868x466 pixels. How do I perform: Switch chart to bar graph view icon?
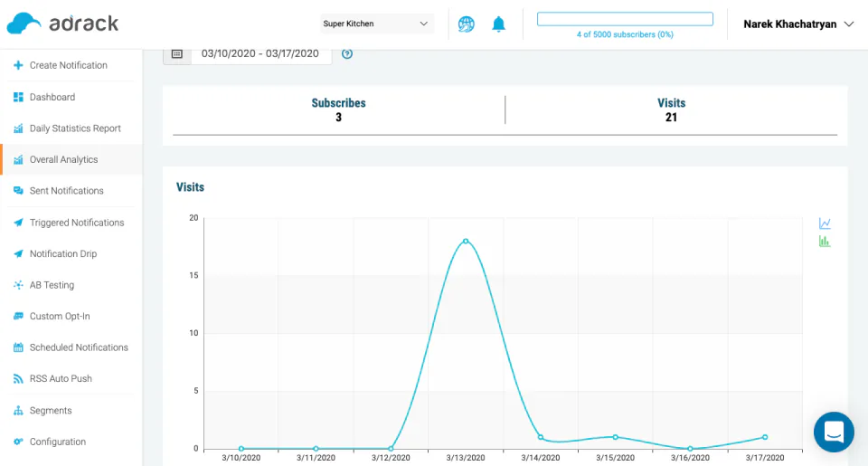coord(825,242)
